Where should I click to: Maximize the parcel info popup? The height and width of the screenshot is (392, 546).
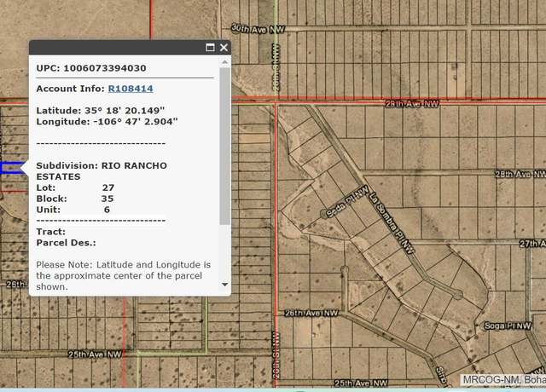tap(210, 48)
